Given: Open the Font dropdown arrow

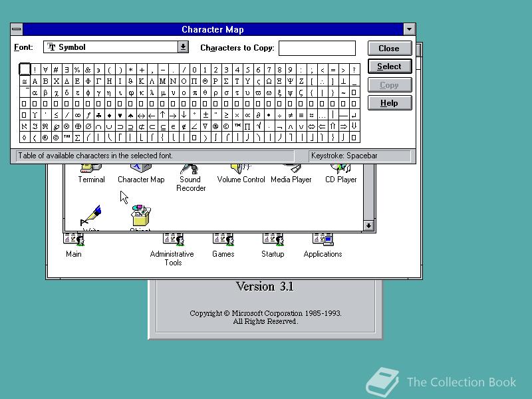Looking at the screenshot, I should click(x=183, y=47).
